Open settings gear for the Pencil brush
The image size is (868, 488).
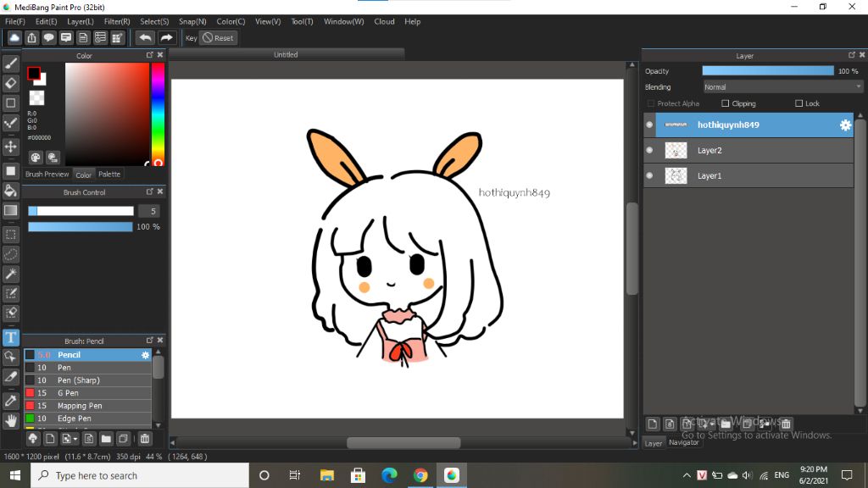coord(145,355)
